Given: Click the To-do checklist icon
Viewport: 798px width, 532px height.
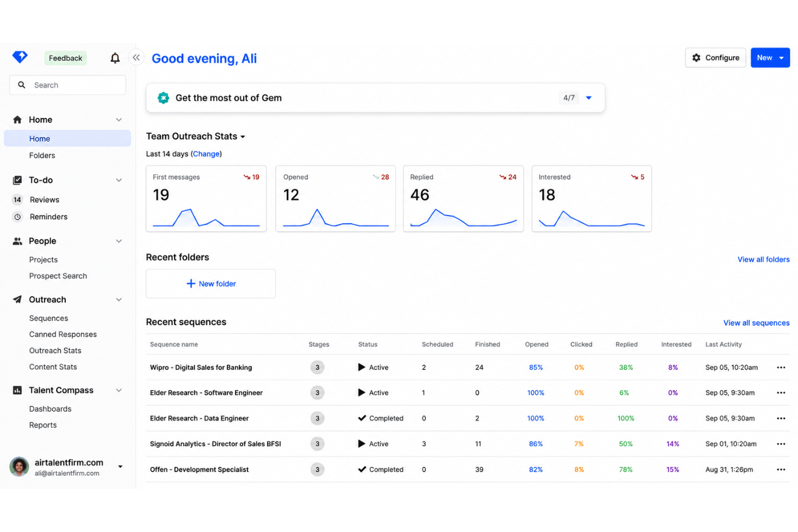Looking at the screenshot, I should (17, 180).
